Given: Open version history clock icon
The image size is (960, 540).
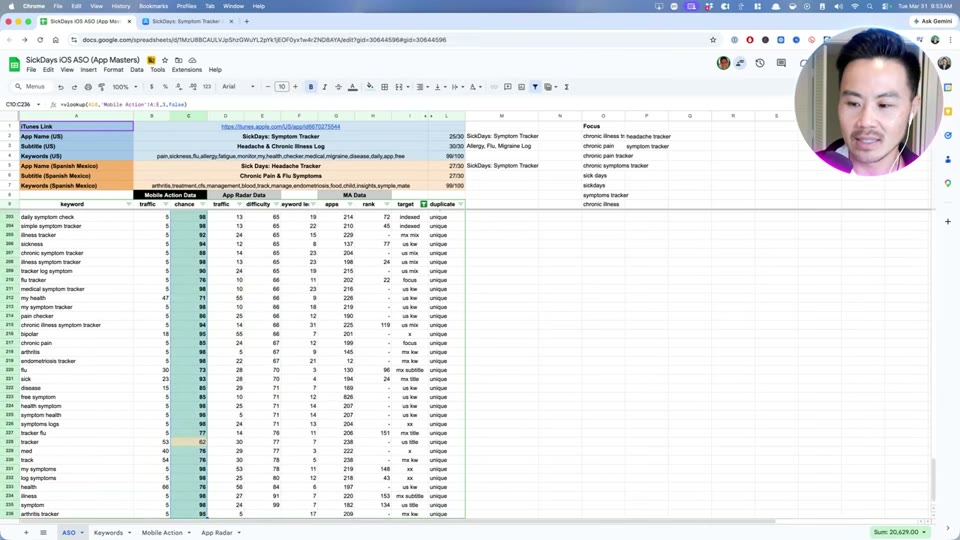Looking at the screenshot, I should tap(760, 63).
